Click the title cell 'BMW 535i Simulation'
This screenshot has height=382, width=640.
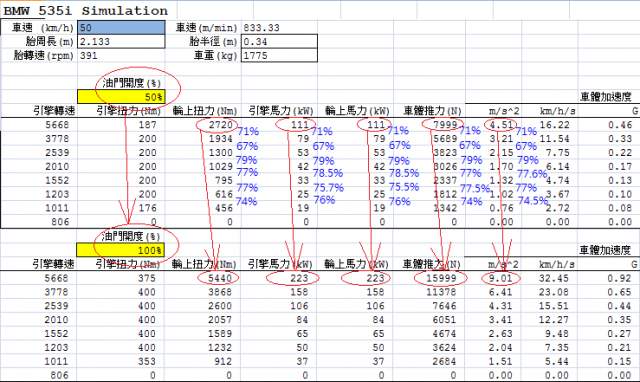pyautogui.click(x=86, y=11)
